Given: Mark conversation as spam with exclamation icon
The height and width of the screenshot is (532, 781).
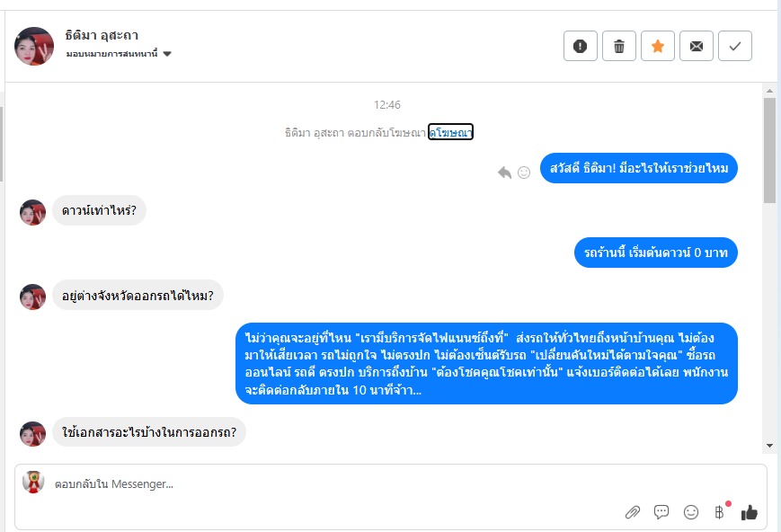Looking at the screenshot, I should tap(580, 47).
